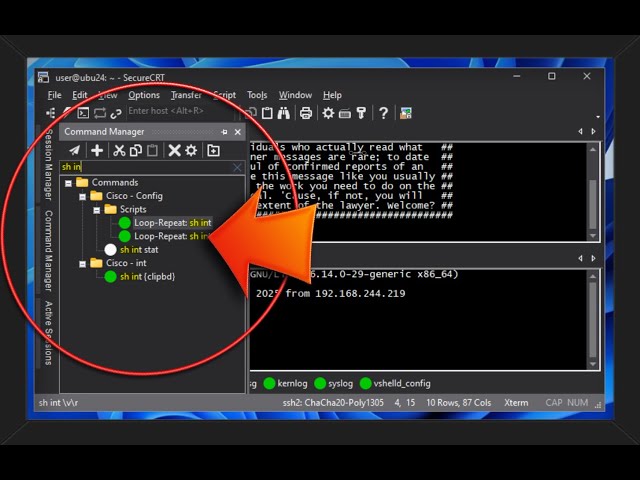Screen dimensions: 640x480
Task: Click the paper plane send command icon
Action: 75,151
